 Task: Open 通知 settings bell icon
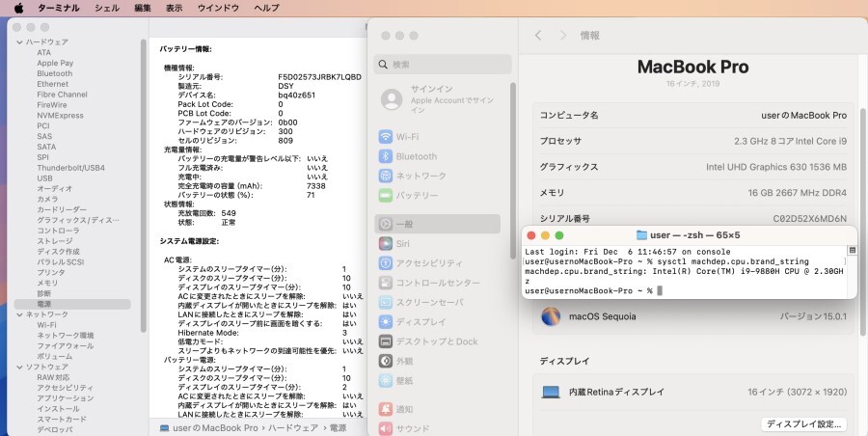[x=386, y=409]
